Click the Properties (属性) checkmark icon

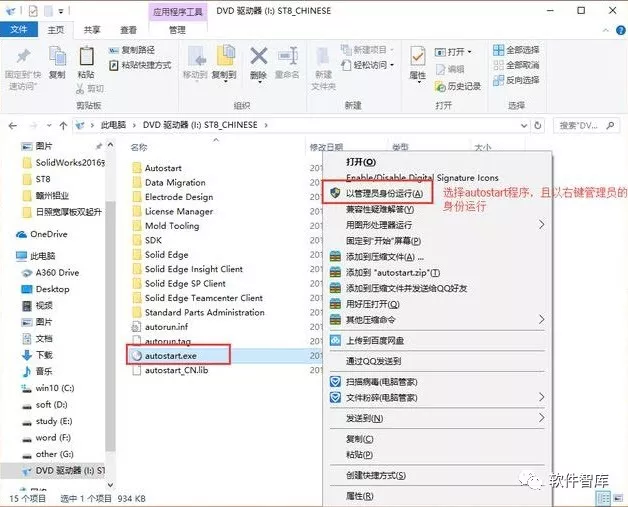[418, 57]
